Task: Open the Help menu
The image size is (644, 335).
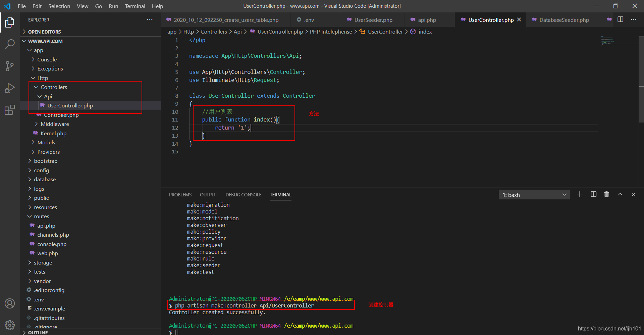Action: pos(157,6)
